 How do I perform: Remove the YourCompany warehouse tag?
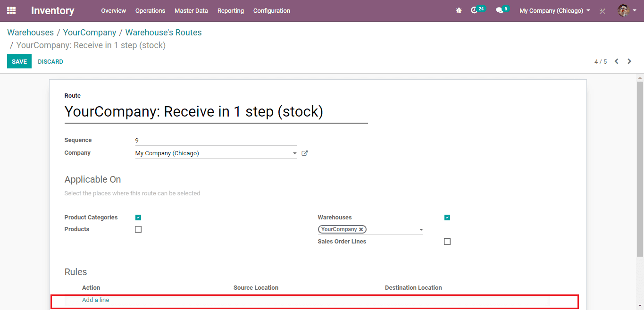click(x=361, y=229)
